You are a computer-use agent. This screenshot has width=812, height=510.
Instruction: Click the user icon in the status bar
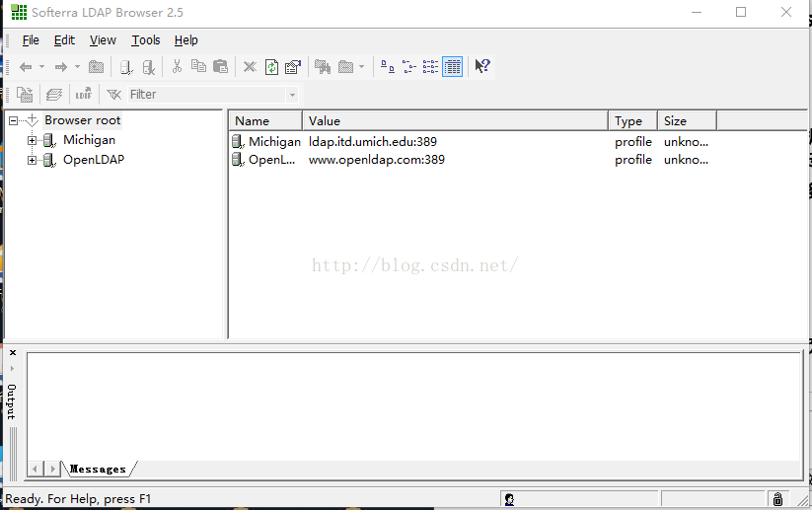509,499
